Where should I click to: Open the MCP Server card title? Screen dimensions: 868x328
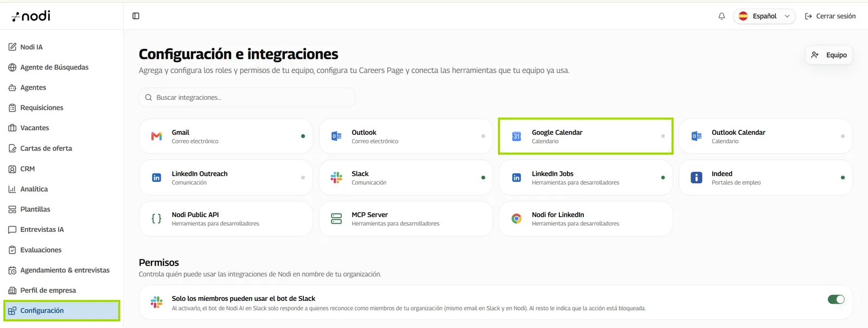369,215
